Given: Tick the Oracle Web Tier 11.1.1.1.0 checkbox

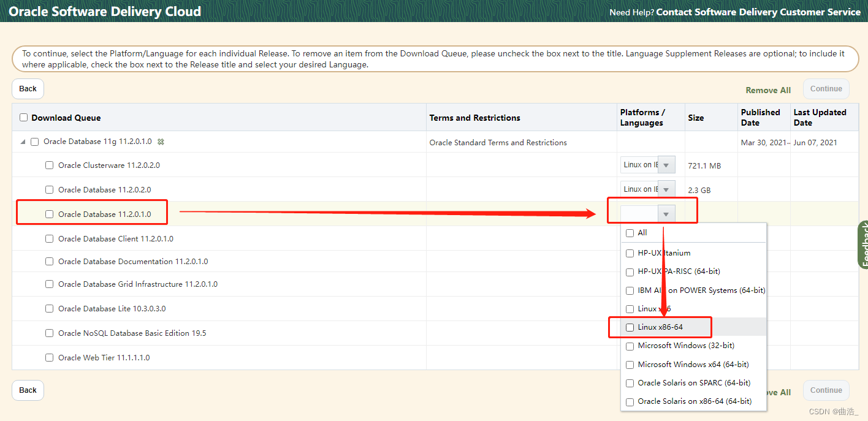Looking at the screenshot, I should pyautogui.click(x=50, y=357).
